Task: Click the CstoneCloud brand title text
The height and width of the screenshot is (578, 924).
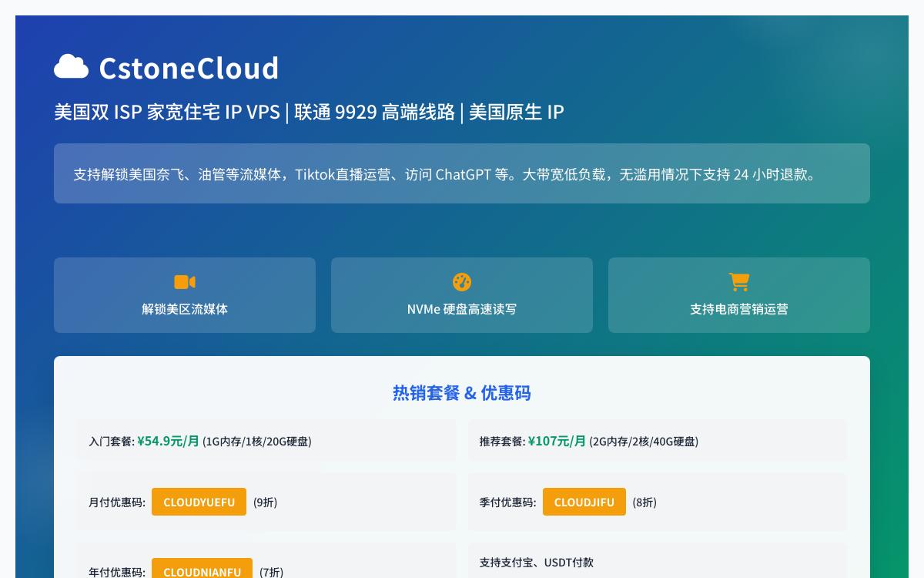Action: pyautogui.click(x=189, y=68)
